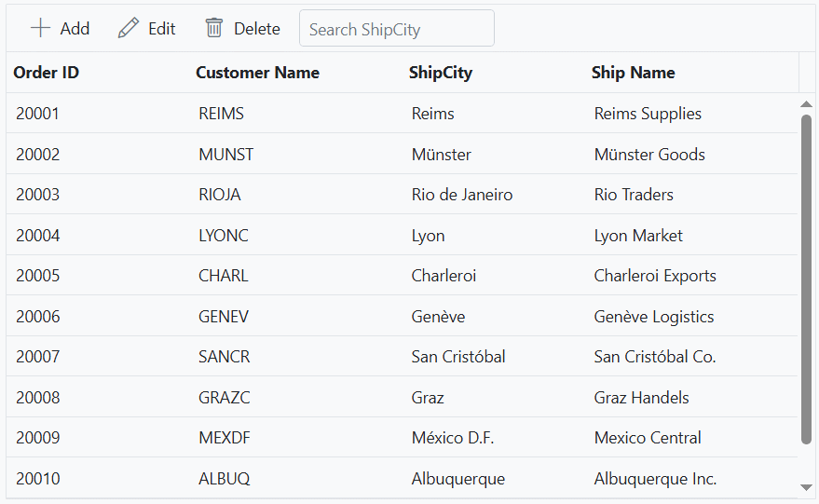Select the row with Order ID 20001
Image resolution: width=819 pixels, height=504 pixels.
(x=37, y=114)
